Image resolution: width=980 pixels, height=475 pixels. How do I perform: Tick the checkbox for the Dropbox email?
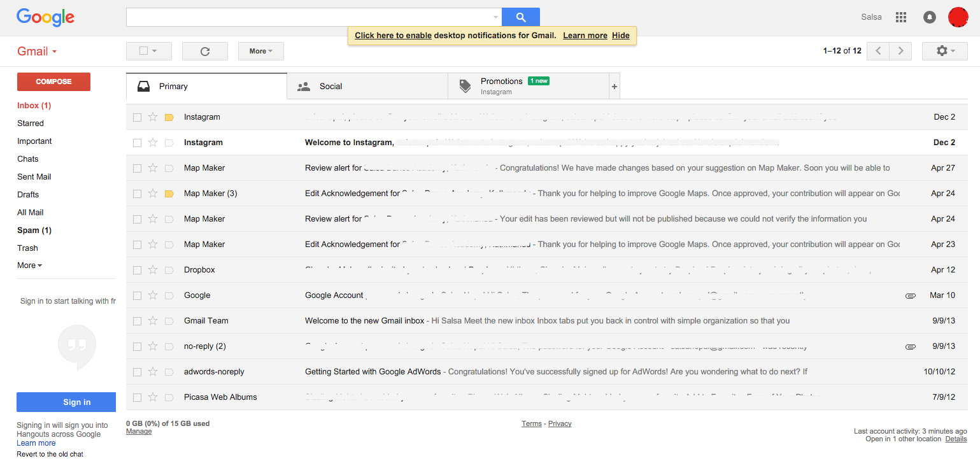click(137, 270)
